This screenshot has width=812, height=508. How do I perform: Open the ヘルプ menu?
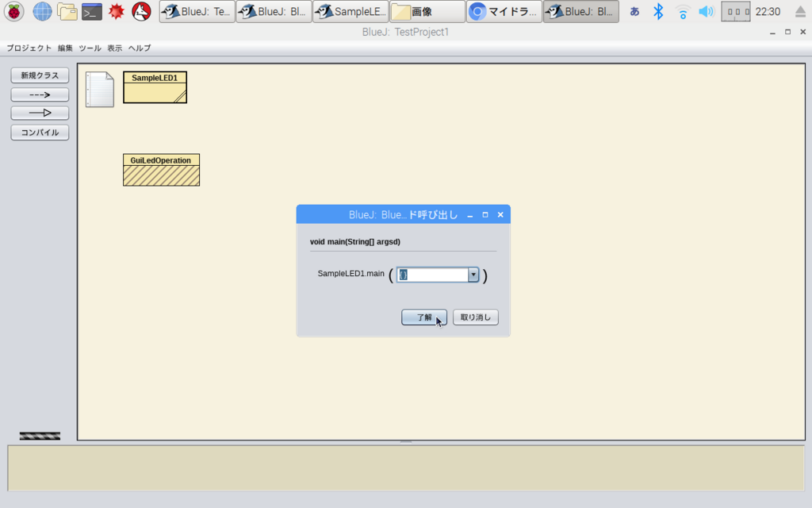click(140, 48)
